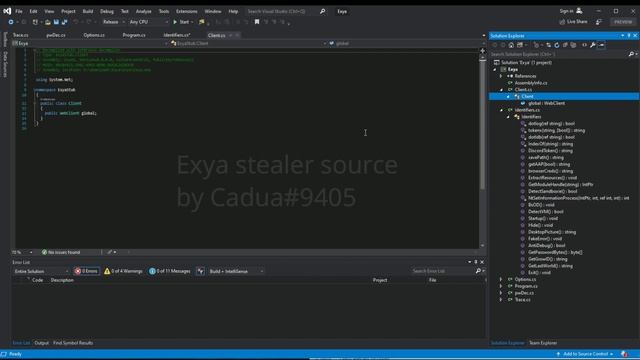The height and width of the screenshot is (360, 640).
Task: Click Solution Explorer search magnifier icon
Action: pos(631,54)
